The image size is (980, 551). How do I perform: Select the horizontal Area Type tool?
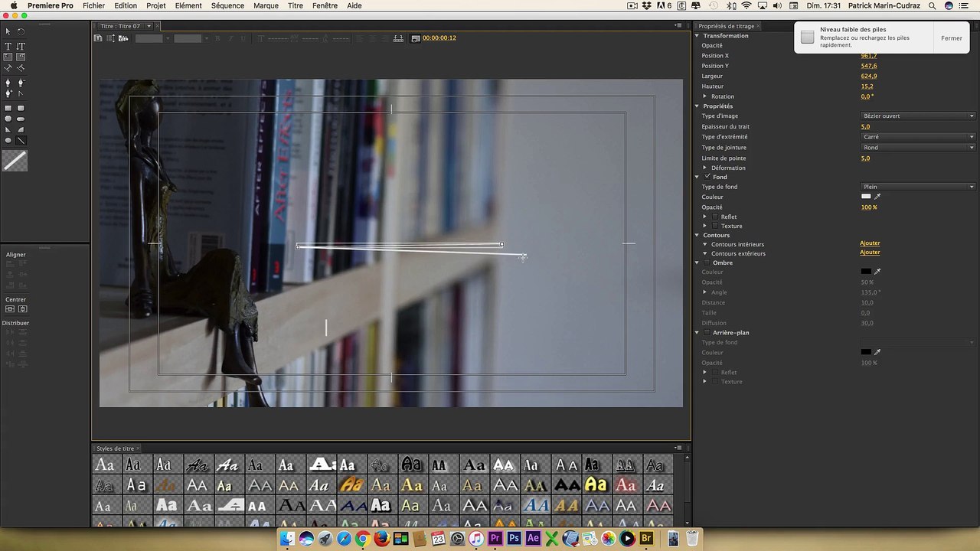pos(8,57)
